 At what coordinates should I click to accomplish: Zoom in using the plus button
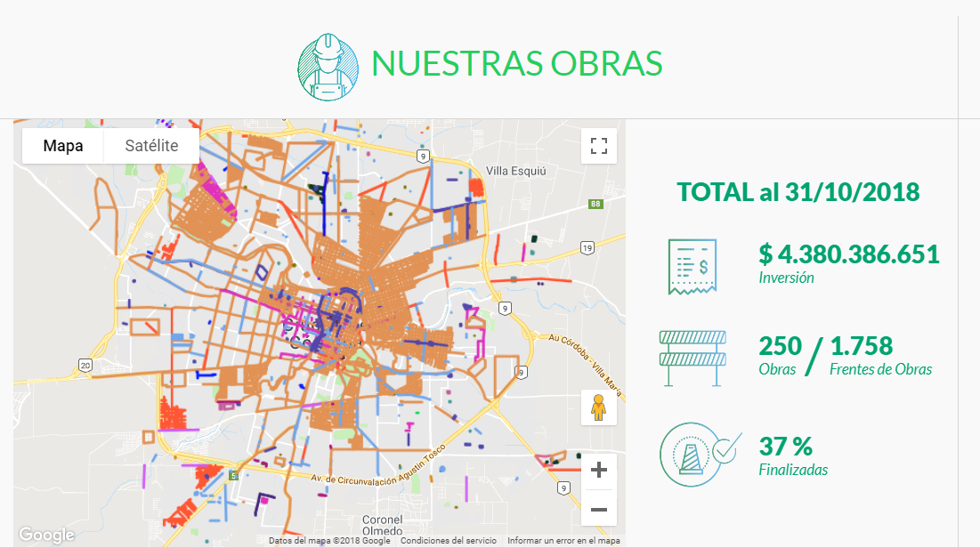(599, 469)
